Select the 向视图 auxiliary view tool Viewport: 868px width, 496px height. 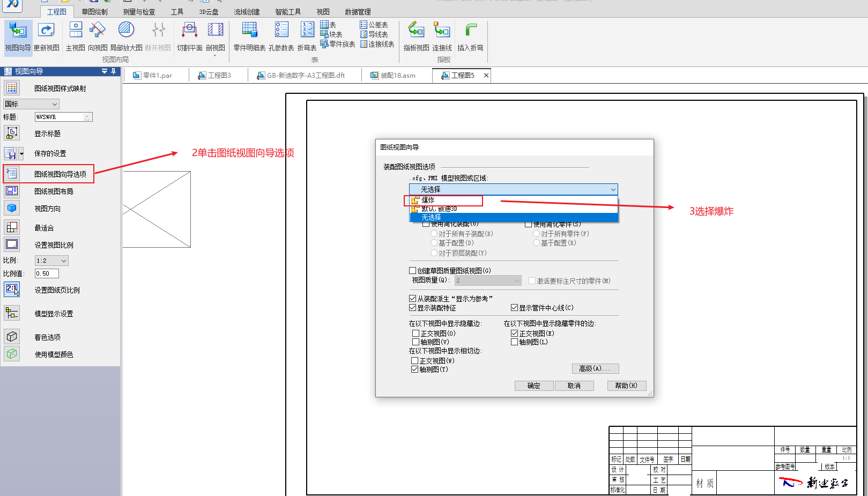(x=98, y=36)
